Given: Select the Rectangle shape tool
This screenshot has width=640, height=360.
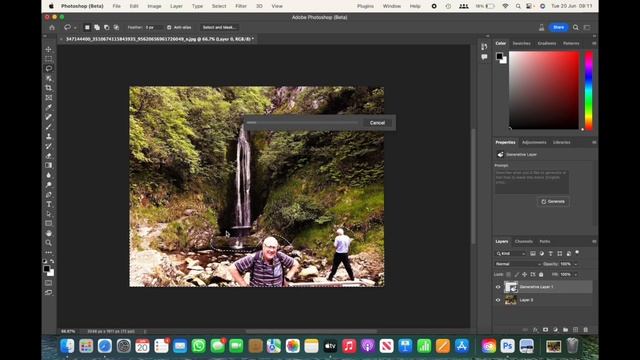Looking at the screenshot, I should [49, 224].
